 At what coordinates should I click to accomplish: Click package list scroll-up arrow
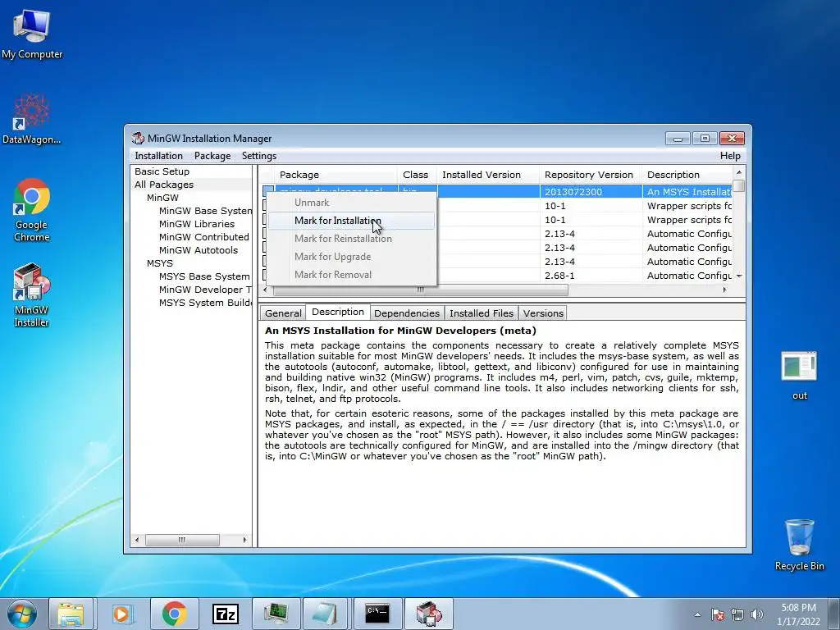pos(739,172)
